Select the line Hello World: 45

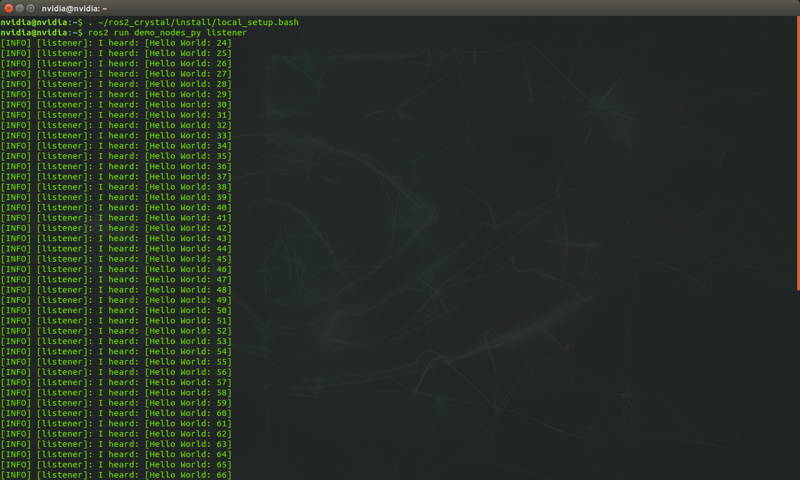(116, 259)
